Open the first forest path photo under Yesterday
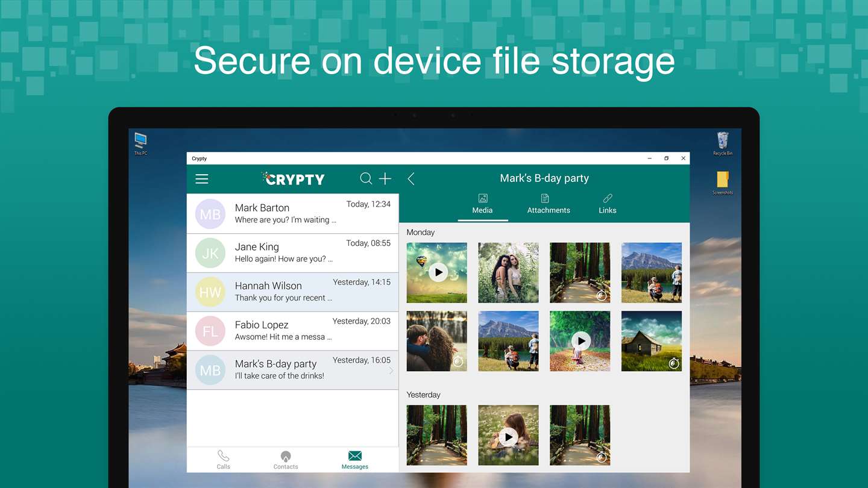868x488 pixels. point(437,435)
